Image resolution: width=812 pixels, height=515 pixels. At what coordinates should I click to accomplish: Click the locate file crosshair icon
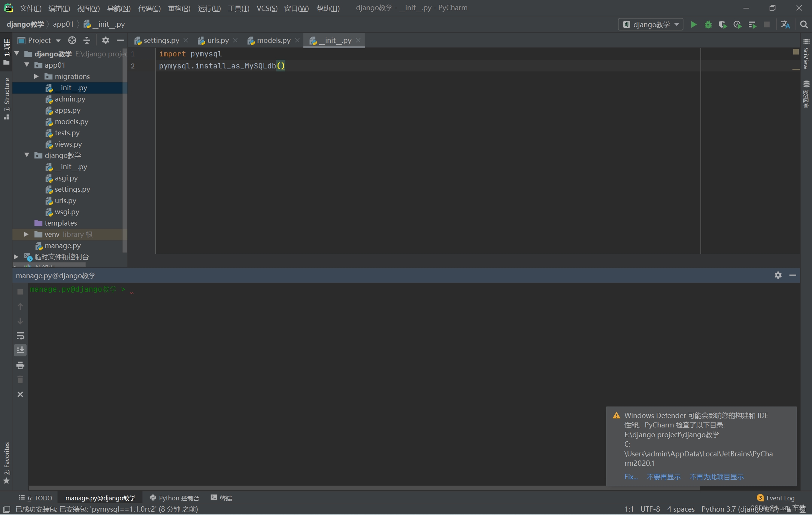click(x=72, y=40)
